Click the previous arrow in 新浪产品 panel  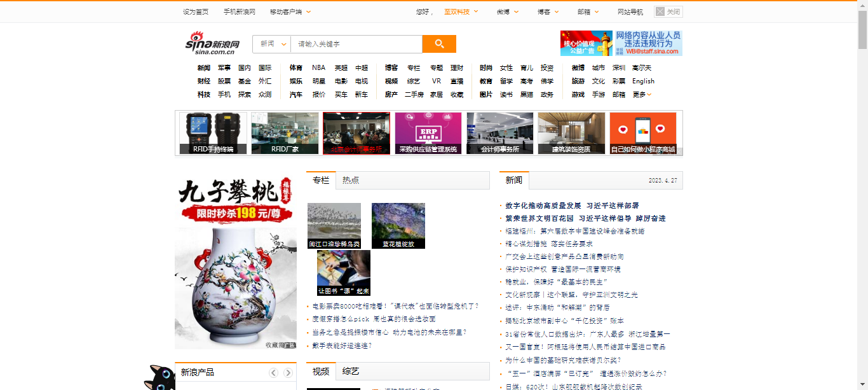tap(273, 373)
